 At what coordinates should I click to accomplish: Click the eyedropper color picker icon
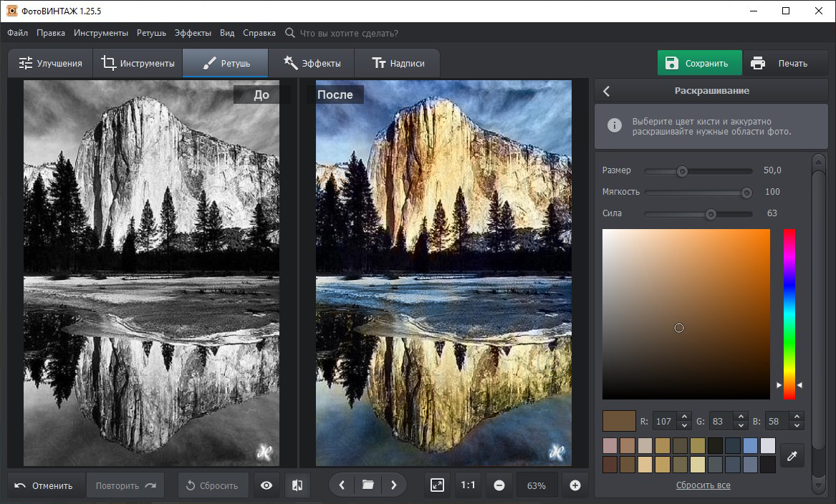point(792,455)
